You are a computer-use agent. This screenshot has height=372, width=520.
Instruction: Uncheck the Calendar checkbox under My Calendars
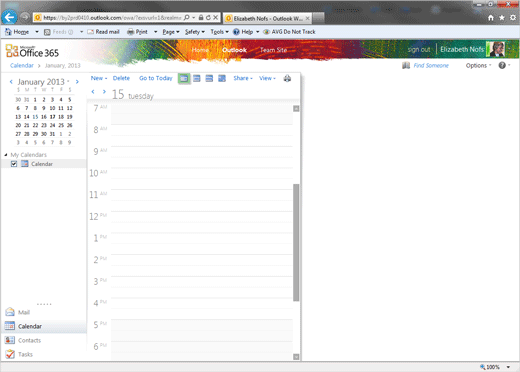14,164
